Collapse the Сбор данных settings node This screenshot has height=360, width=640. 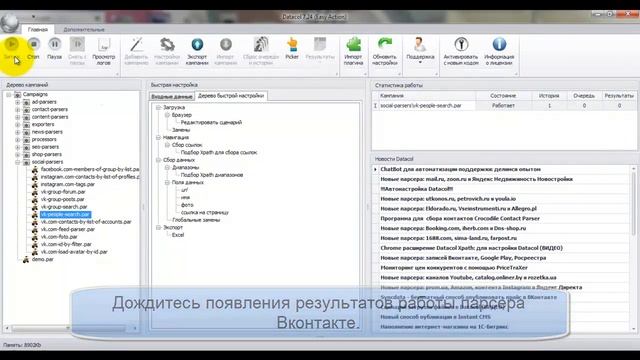(158, 160)
